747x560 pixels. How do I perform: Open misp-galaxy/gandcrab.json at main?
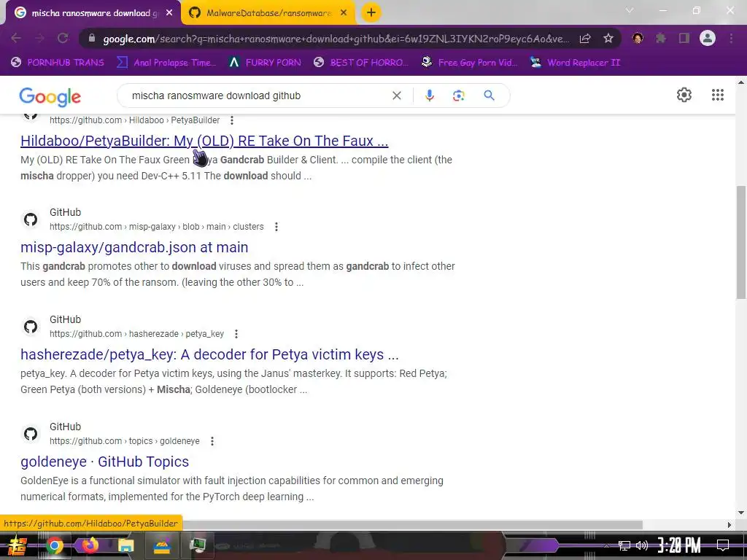point(134,248)
